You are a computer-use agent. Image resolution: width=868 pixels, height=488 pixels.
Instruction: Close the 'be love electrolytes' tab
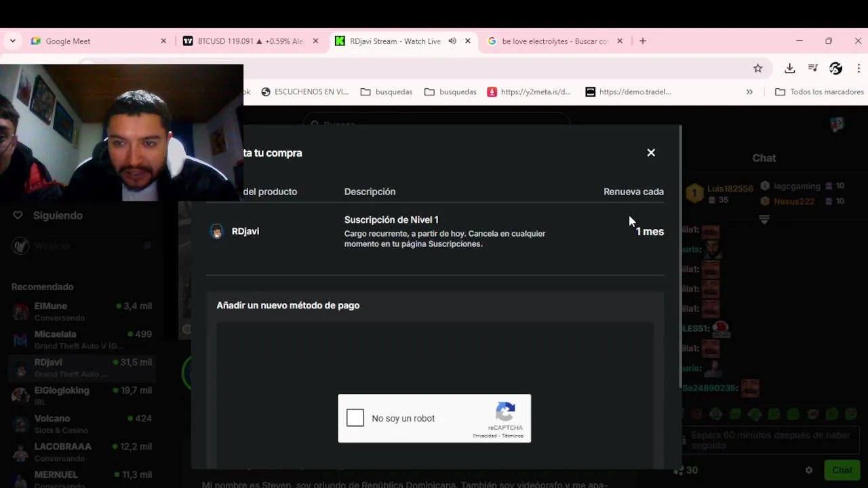(619, 41)
